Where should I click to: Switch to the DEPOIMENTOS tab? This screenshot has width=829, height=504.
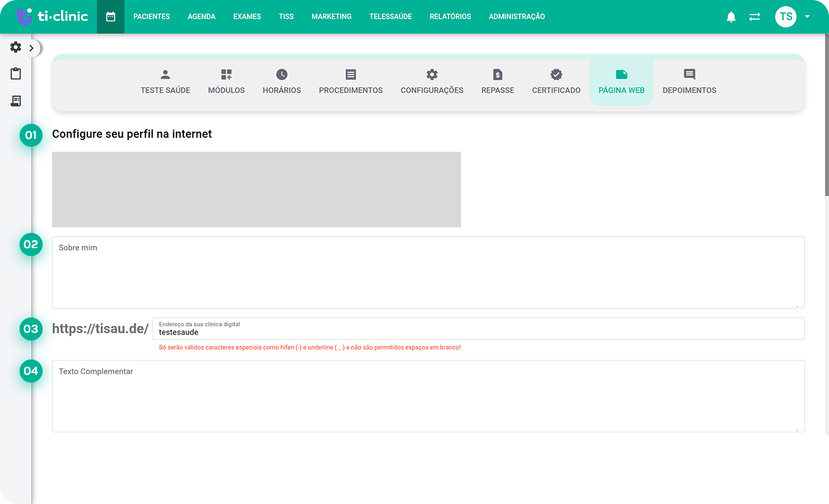coord(689,82)
